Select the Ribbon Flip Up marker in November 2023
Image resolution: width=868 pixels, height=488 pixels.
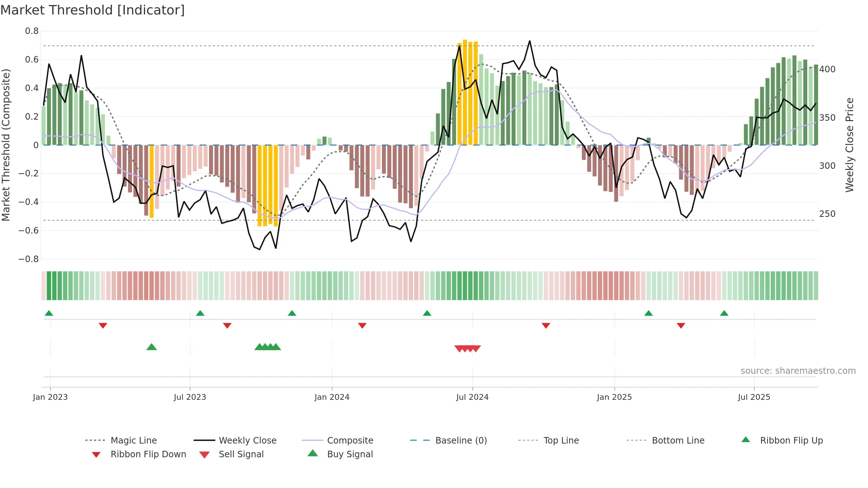tap(292, 313)
